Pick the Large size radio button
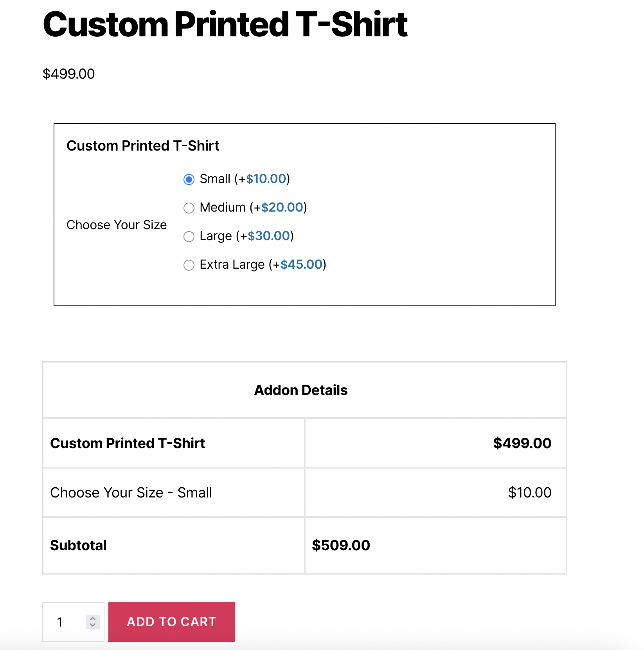Viewport: 644px width, 650px height. tap(189, 237)
